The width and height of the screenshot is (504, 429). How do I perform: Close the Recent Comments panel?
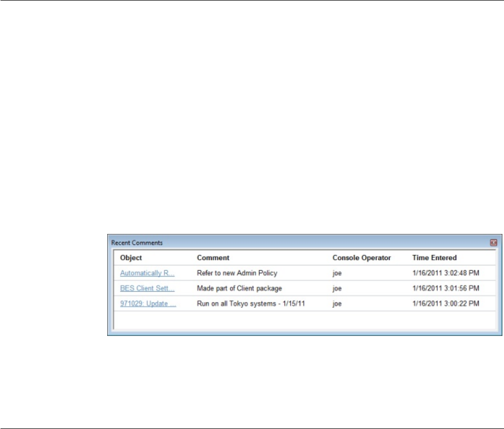493,242
